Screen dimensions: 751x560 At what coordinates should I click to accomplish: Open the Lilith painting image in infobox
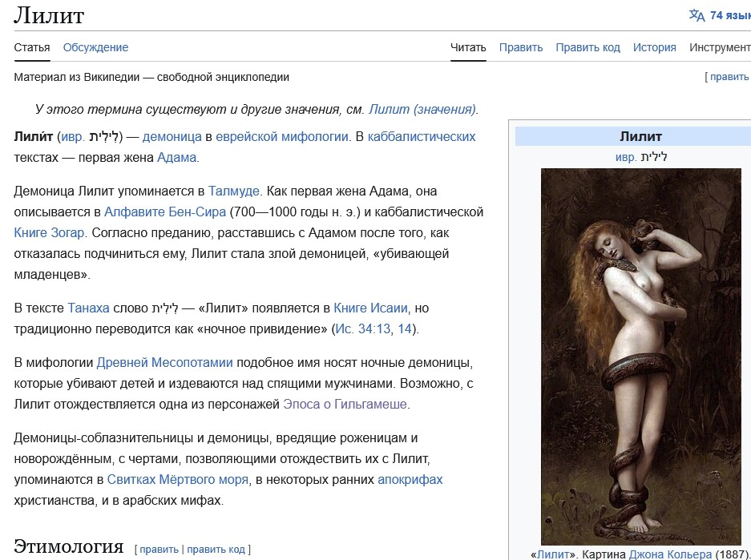[641, 357]
